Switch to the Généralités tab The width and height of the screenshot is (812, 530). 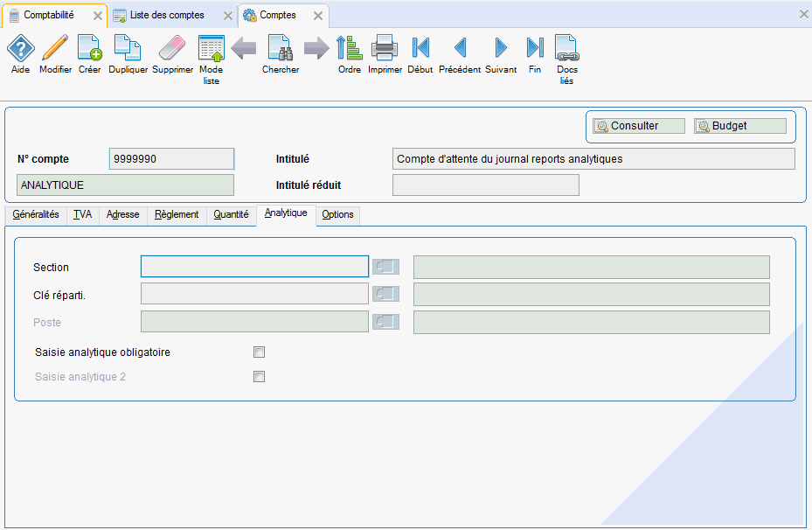click(36, 214)
